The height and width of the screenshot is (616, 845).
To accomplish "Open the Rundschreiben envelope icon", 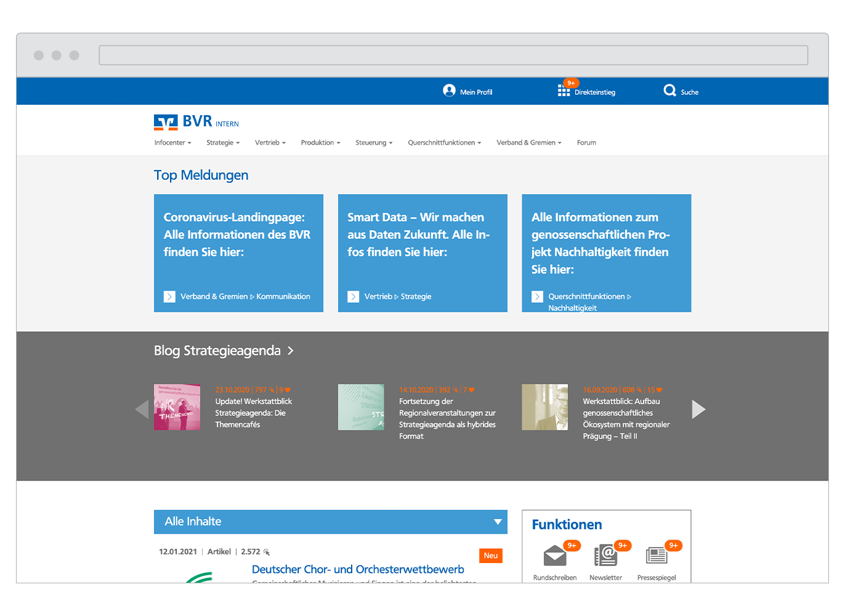I will click(555, 556).
